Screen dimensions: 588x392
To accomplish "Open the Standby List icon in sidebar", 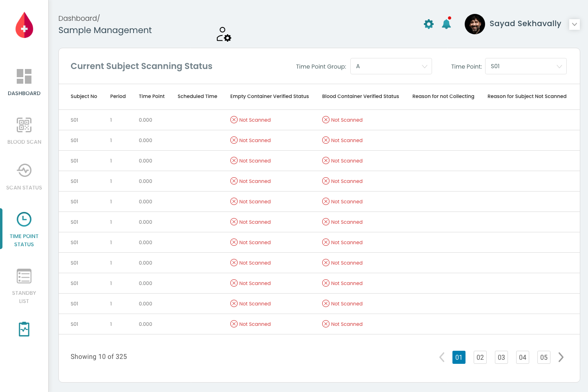I will (24, 276).
